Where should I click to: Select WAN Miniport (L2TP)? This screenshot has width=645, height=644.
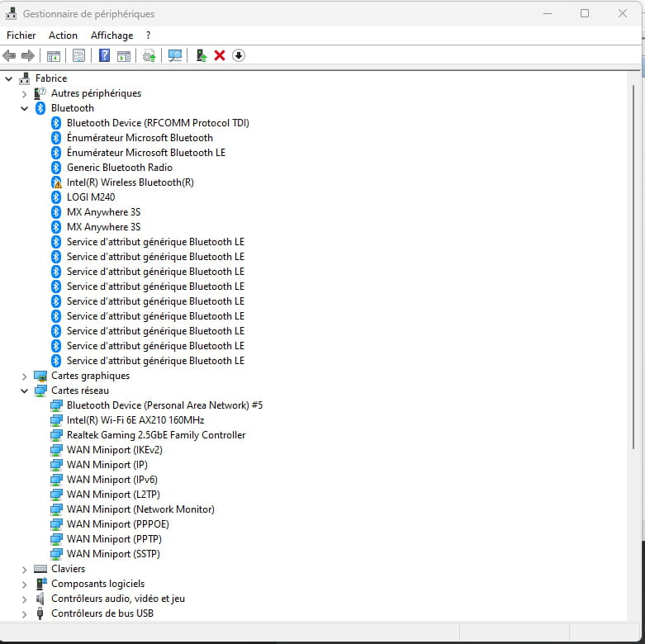click(x=113, y=495)
